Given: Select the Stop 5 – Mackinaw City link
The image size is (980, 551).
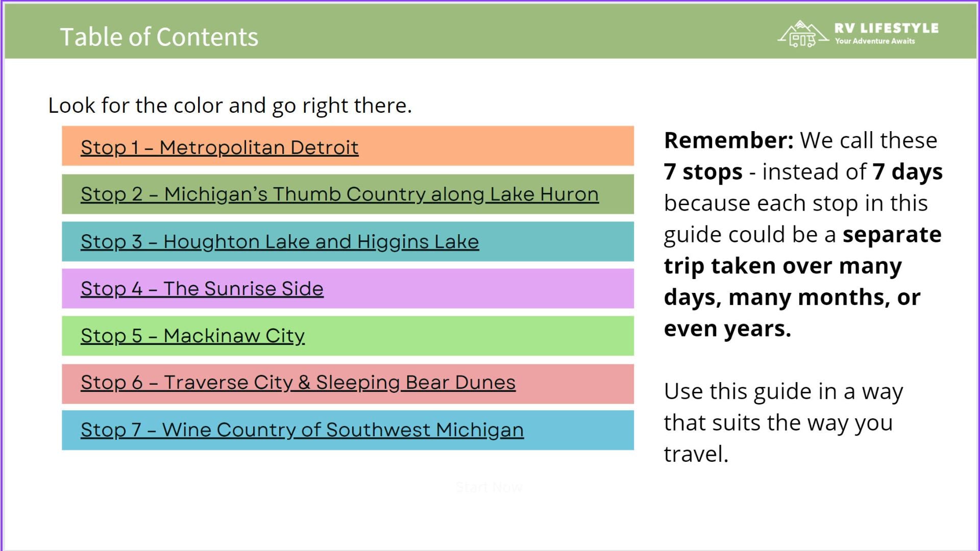Looking at the screenshot, I should (x=193, y=336).
